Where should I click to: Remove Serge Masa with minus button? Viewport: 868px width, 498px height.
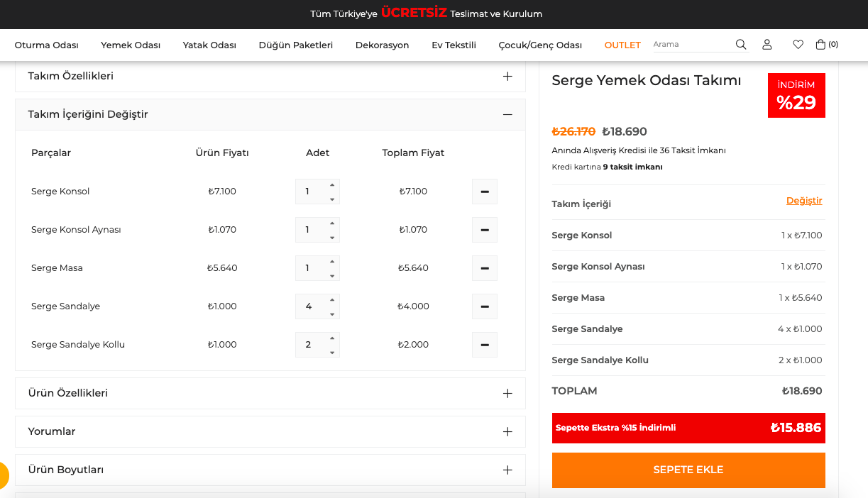(x=485, y=268)
